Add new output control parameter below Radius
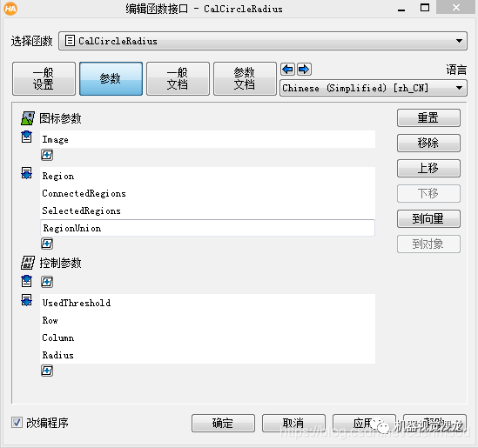Viewport: 478px width, 448px height. [x=47, y=371]
